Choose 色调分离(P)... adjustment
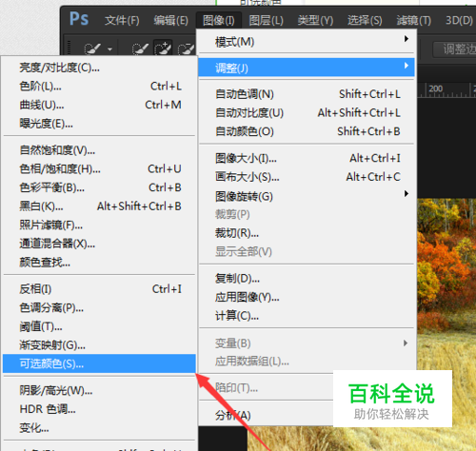The image size is (476, 451). pos(99,307)
